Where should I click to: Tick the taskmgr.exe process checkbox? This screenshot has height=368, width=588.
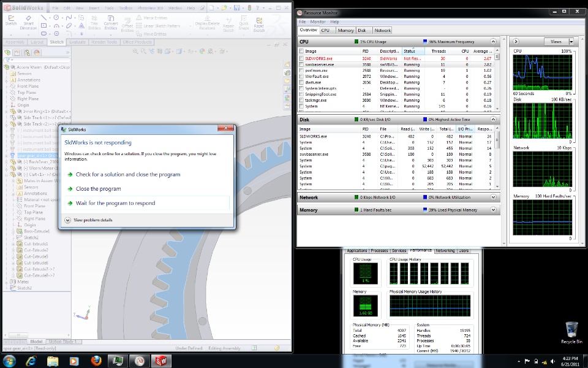pyautogui.click(x=301, y=101)
